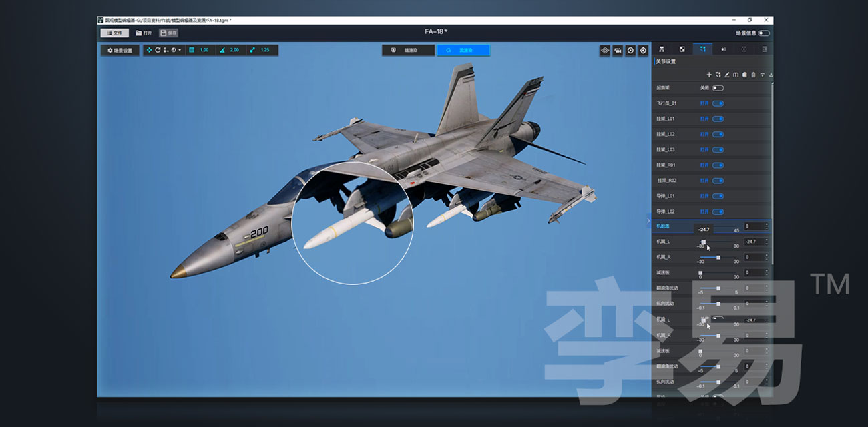Open the 文件 menu
Viewport: 868px width, 427px height.
tap(114, 33)
